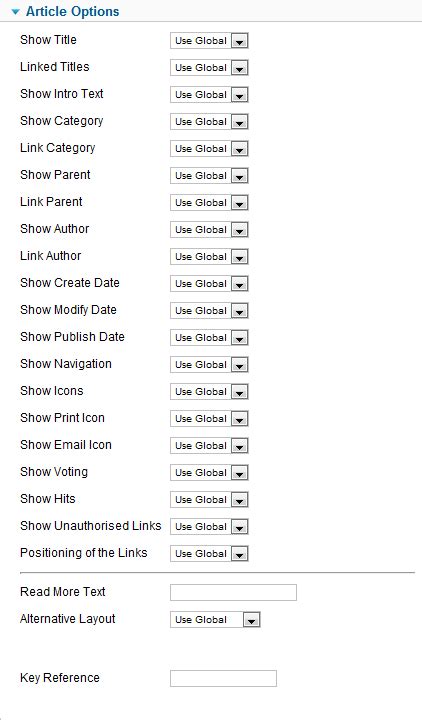
Task: Collapse the Article Options panel
Action: [65, 11]
